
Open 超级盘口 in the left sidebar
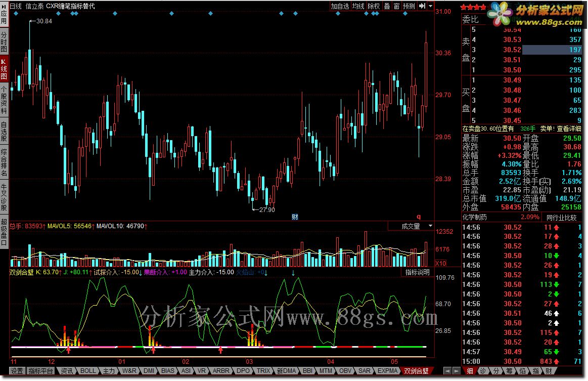[x=4, y=232]
